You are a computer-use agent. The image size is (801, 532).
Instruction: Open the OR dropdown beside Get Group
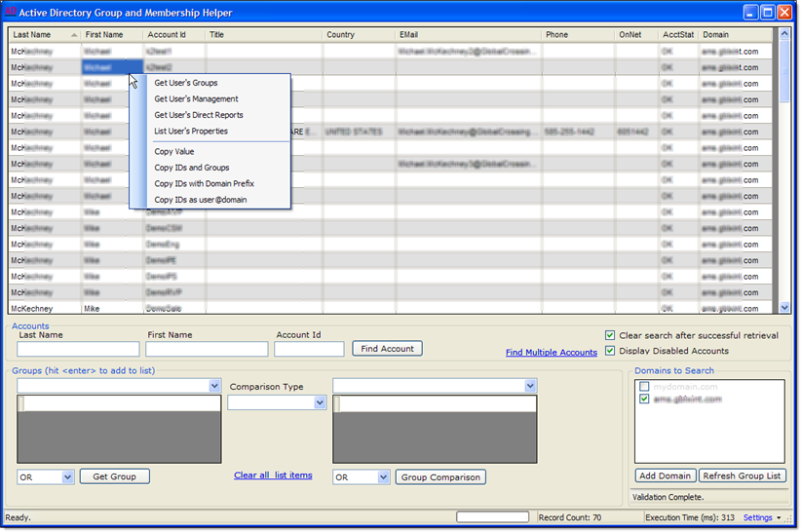[67, 477]
